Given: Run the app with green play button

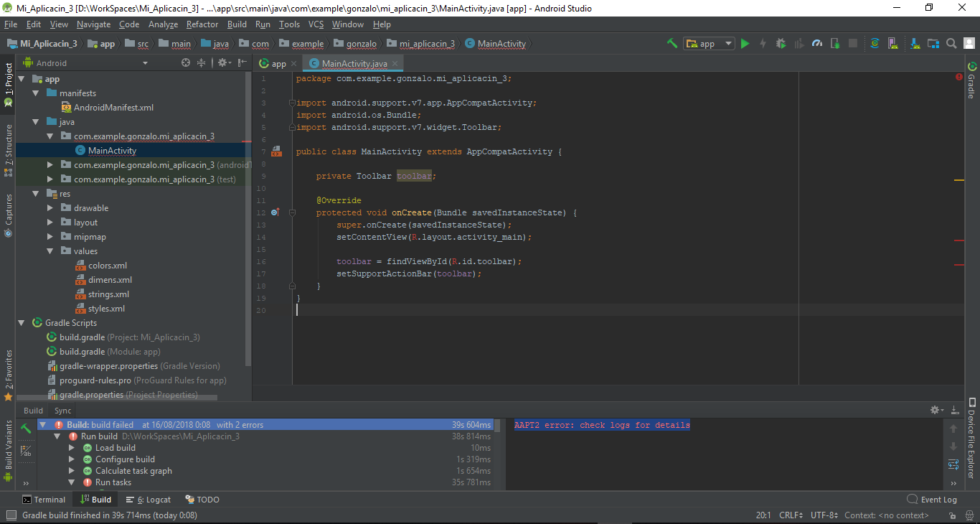Looking at the screenshot, I should coord(745,44).
